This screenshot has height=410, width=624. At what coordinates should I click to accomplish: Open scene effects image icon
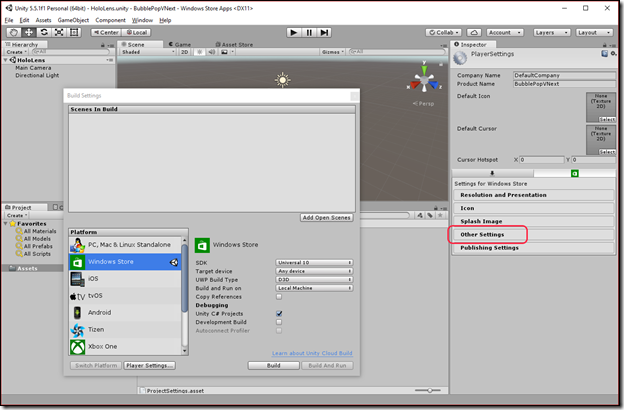pos(224,52)
